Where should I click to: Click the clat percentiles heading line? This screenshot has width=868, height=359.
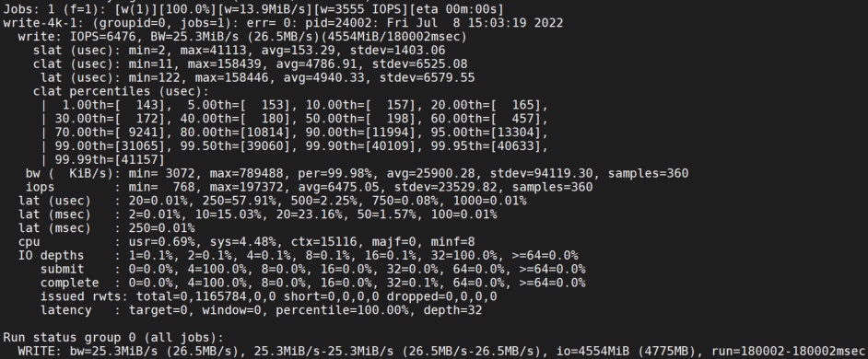pos(121,91)
